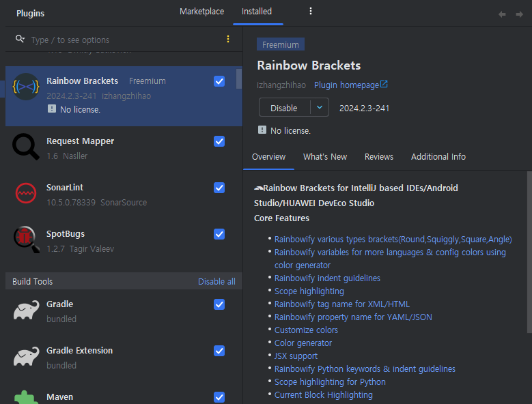Click the Gradle Extension elephant icon
This screenshot has height=404, width=532.
coord(27,356)
